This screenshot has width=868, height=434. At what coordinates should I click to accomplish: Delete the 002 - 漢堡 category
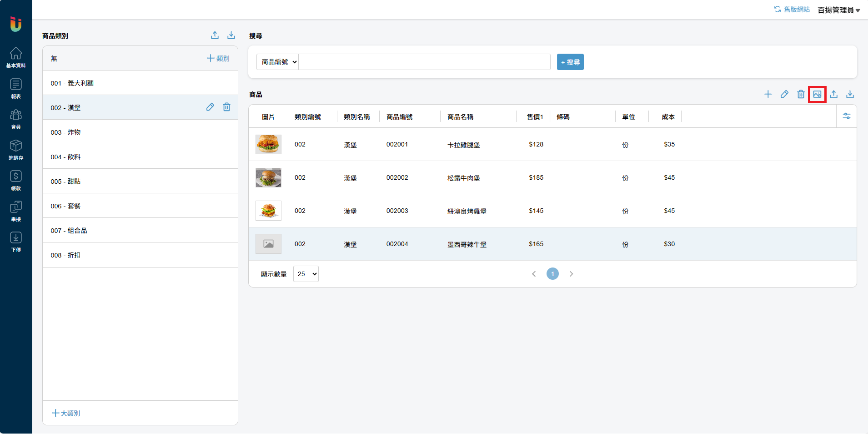[x=226, y=107]
